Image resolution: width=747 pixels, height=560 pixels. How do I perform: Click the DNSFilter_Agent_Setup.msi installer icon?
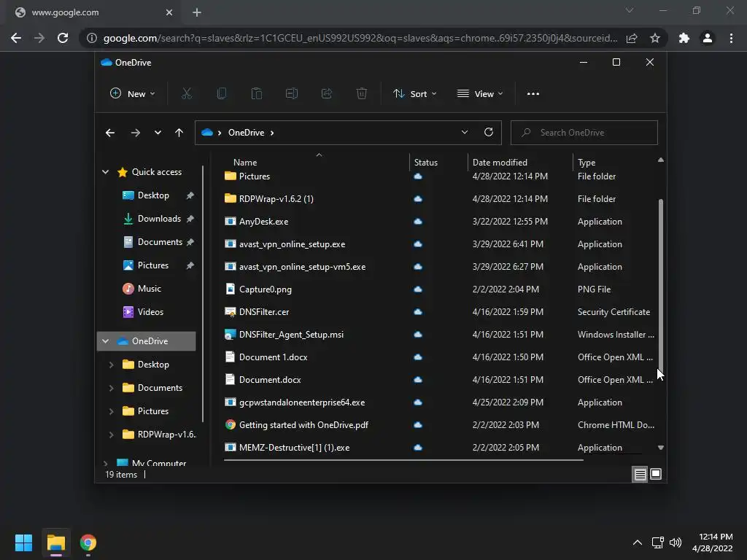[230, 334]
